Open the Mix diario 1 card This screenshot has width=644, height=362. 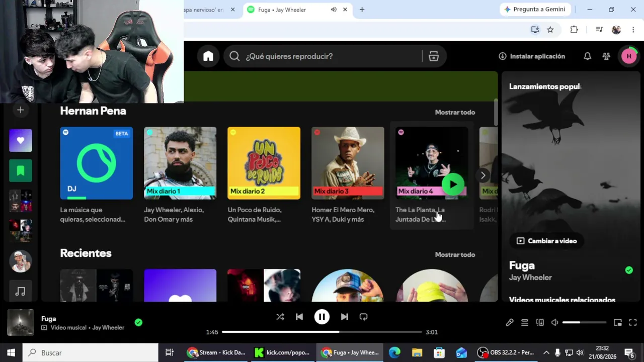tap(180, 175)
